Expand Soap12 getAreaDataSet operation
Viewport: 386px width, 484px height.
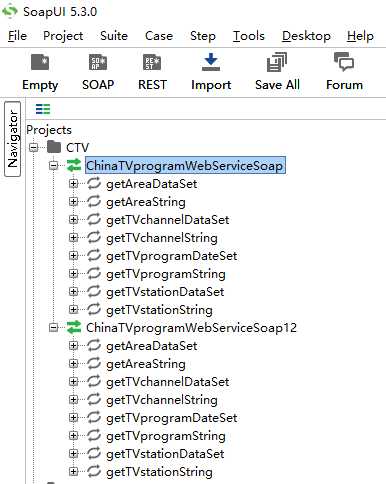(73, 345)
